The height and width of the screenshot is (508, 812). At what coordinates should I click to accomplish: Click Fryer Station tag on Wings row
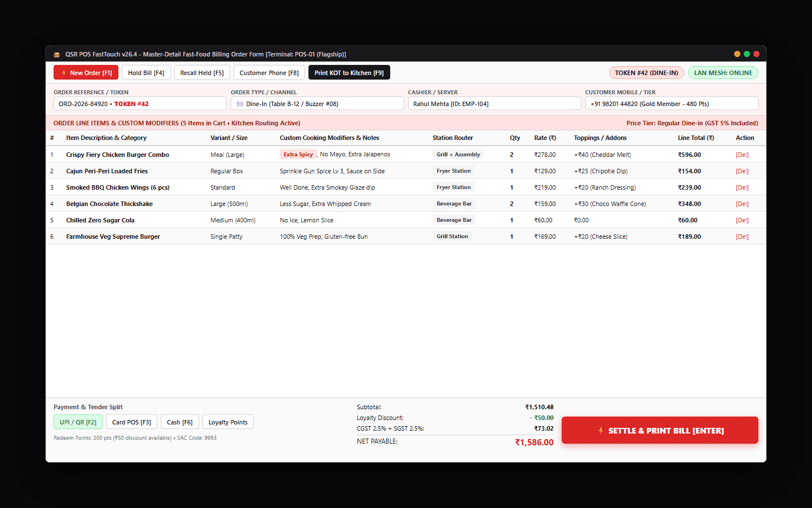(x=453, y=187)
